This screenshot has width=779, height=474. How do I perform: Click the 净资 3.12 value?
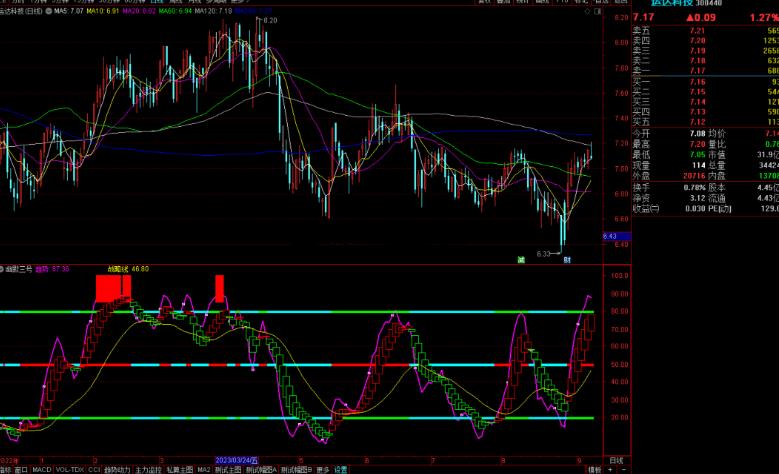click(x=698, y=198)
